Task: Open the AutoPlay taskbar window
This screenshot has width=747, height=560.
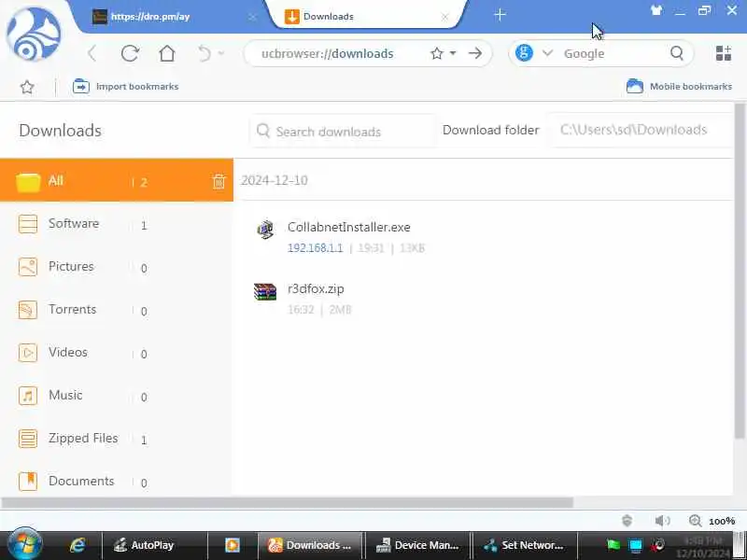Action: pos(154,545)
